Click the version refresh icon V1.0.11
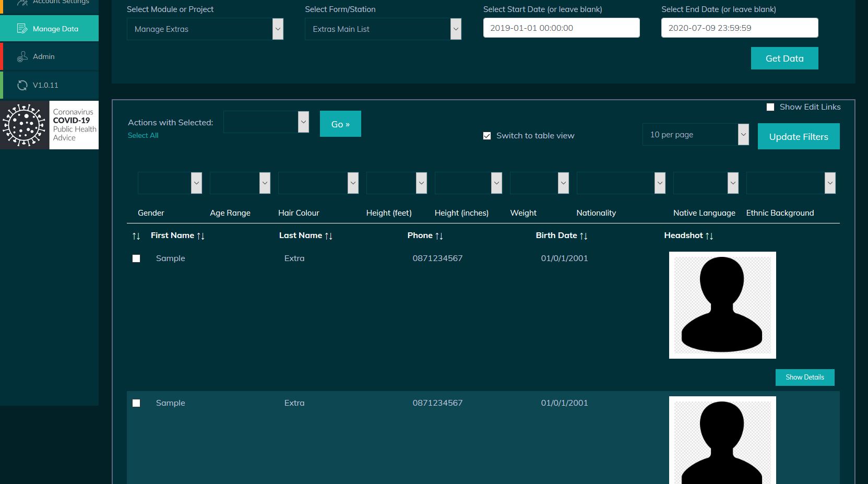This screenshot has width=868, height=484. (22, 85)
